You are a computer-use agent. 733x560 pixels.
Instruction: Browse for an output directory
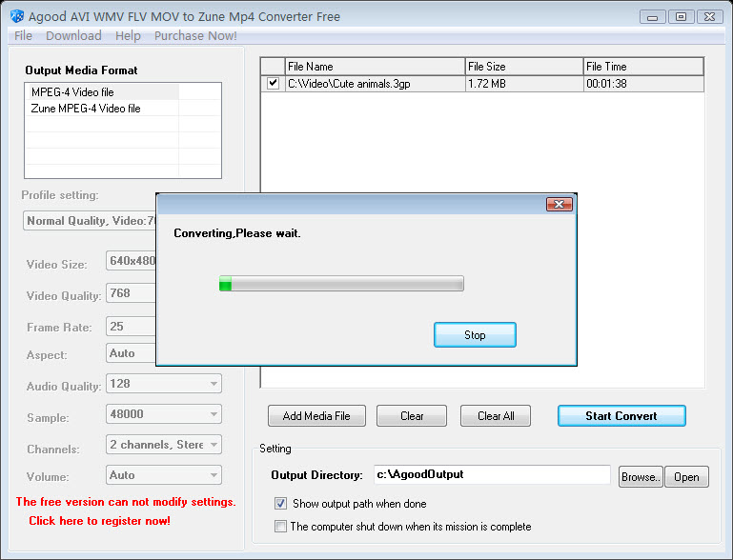(641, 477)
